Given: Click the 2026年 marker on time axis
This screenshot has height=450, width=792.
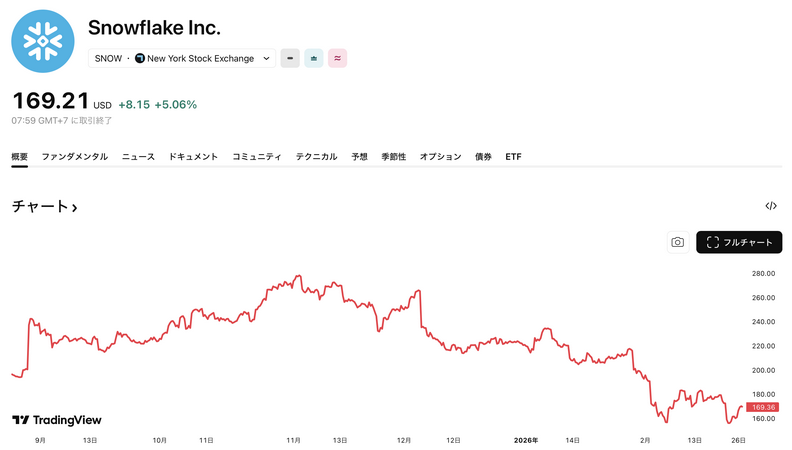Looking at the screenshot, I should coord(526,439).
